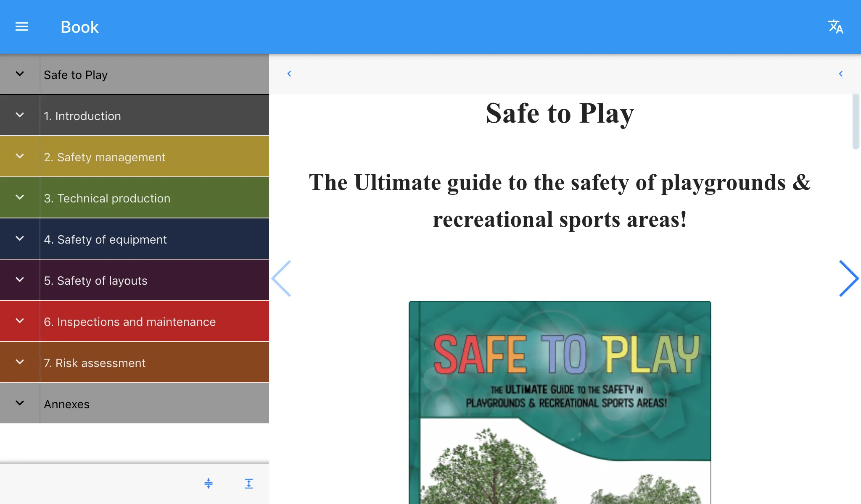Open the hamburger navigation menu

point(22,27)
